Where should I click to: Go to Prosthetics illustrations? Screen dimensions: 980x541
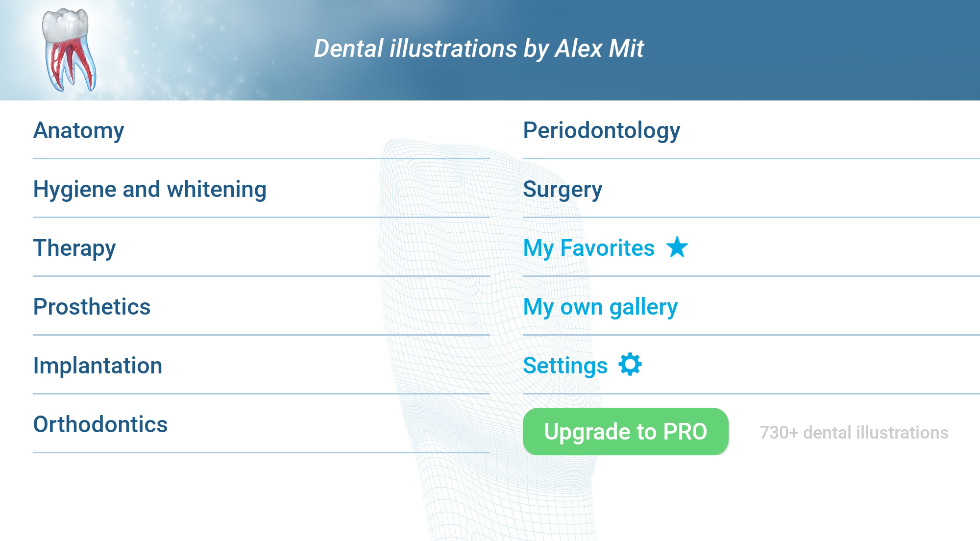261,307
